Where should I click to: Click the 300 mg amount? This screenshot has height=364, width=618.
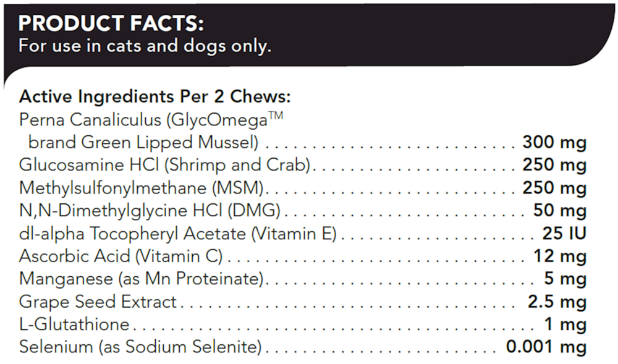(554, 143)
